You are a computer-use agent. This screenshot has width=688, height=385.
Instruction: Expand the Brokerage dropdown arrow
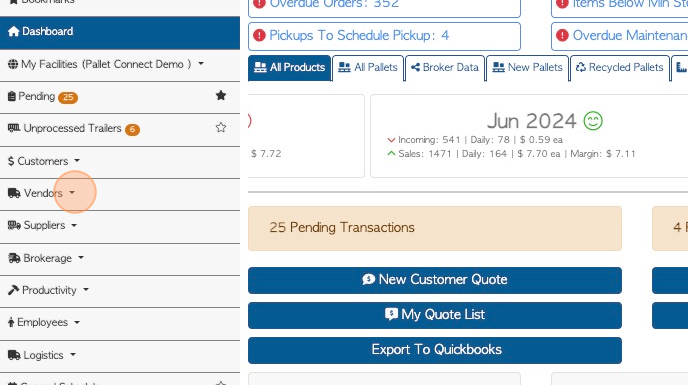pyautogui.click(x=81, y=258)
